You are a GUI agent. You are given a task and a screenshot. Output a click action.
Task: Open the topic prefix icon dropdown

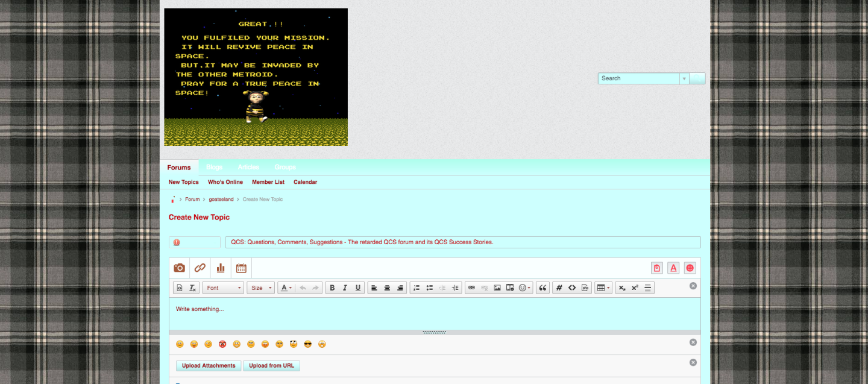click(x=195, y=242)
